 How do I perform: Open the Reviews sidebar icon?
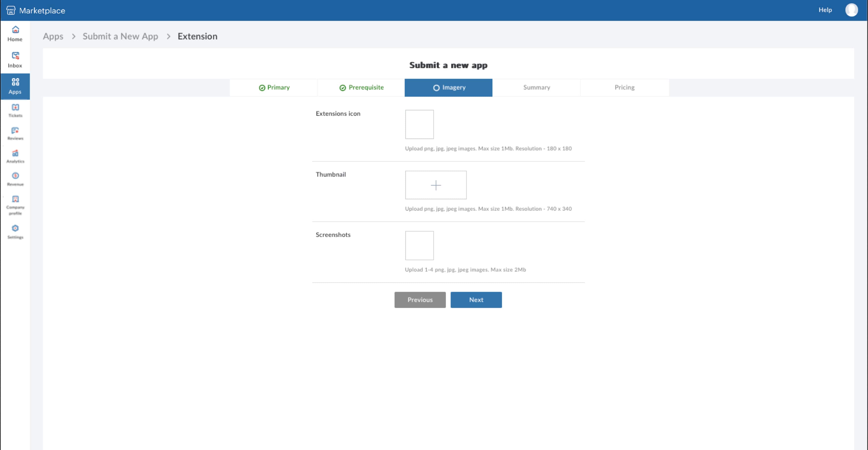[x=15, y=133]
